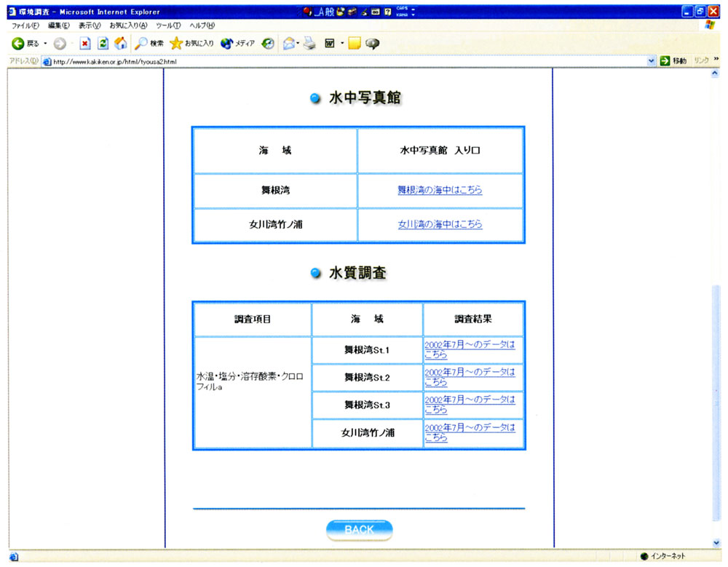The height and width of the screenshot is (567, 728).
Task: Open the 舞根湾St.1 2002年7月 data link
Action: (x=470, y=349)
